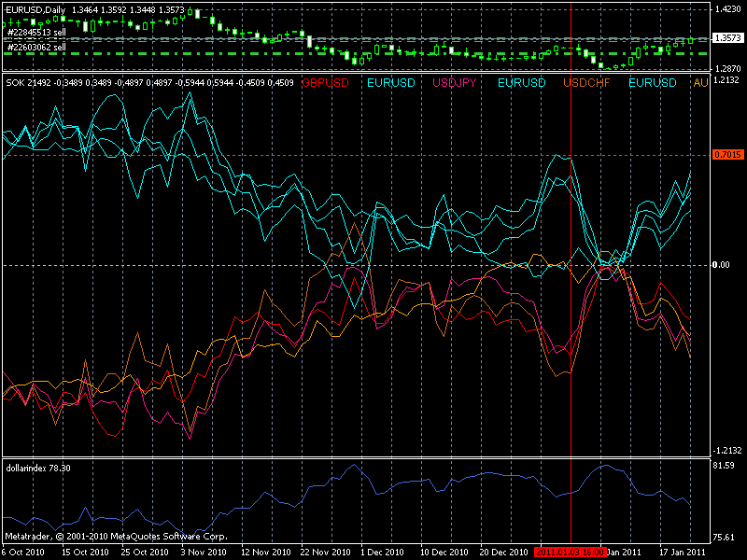Select the #22603062 sell order label

(x=35, y=47)
